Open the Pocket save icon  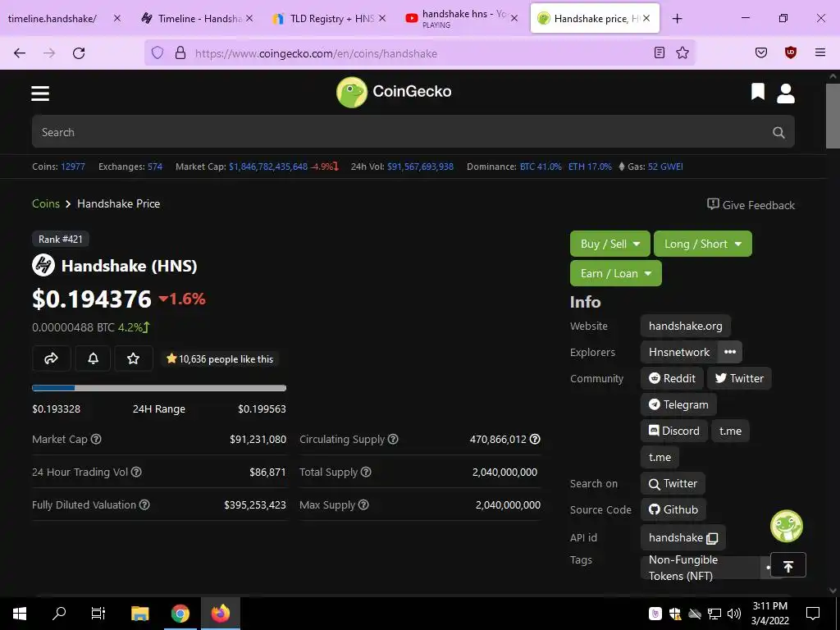(x=760, y=52)
